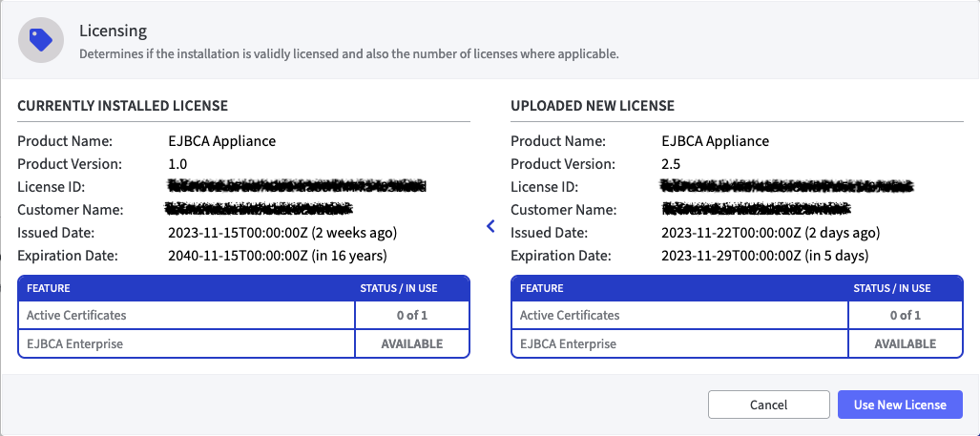Select the Currently Installed License heading

click(122, 105)
